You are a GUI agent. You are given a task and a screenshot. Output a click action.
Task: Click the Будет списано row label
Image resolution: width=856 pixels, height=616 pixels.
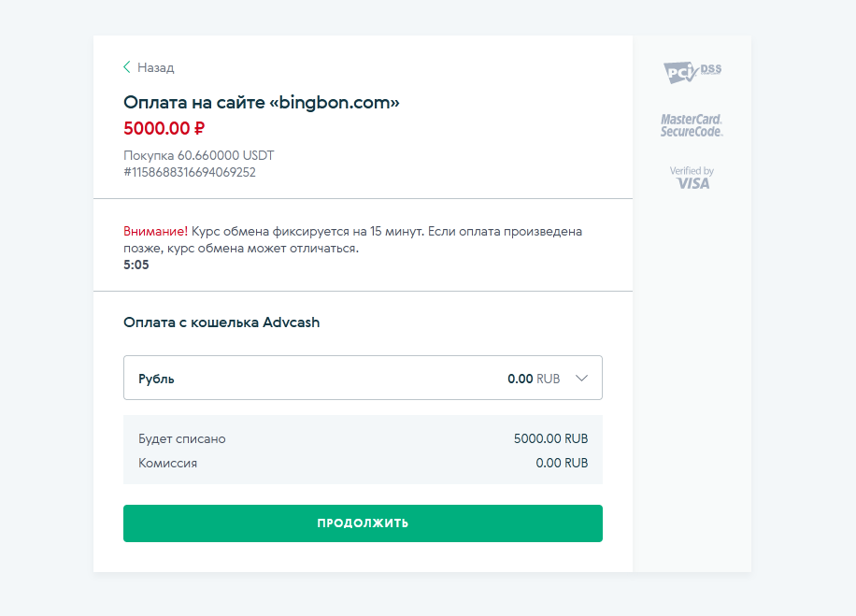(x=182, y=438)
